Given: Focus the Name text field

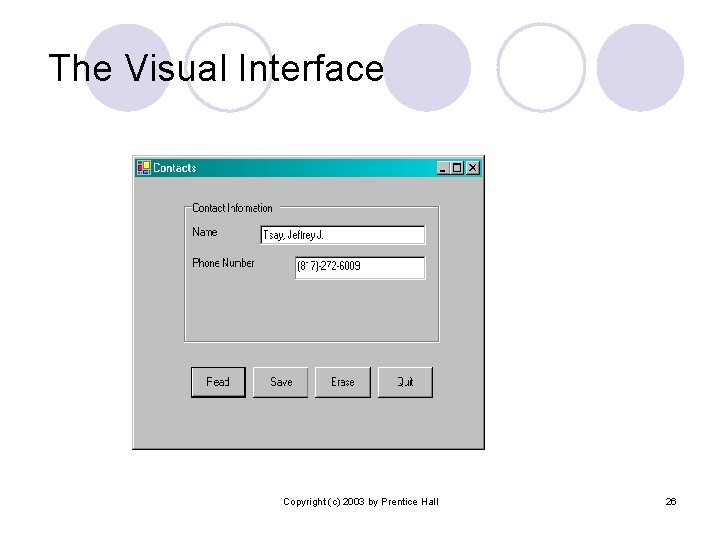Looking at the screenshot, I should pyautogui.click(x=343, y=235).
